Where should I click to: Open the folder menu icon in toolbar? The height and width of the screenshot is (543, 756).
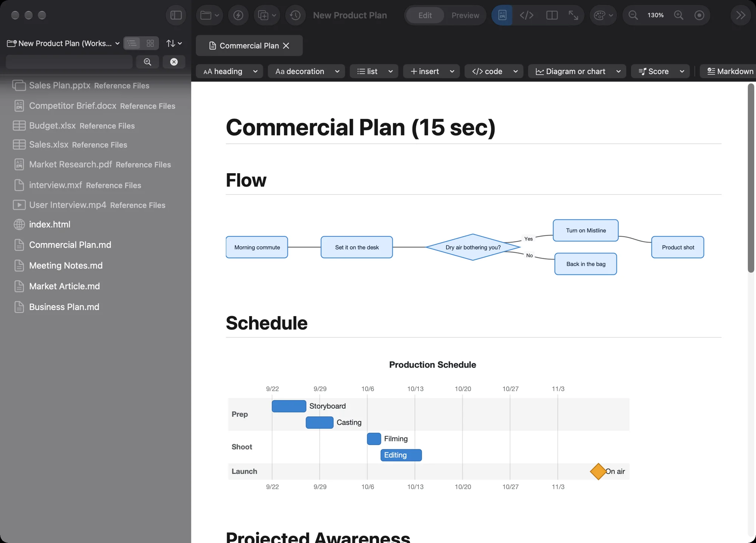point(209,15)
